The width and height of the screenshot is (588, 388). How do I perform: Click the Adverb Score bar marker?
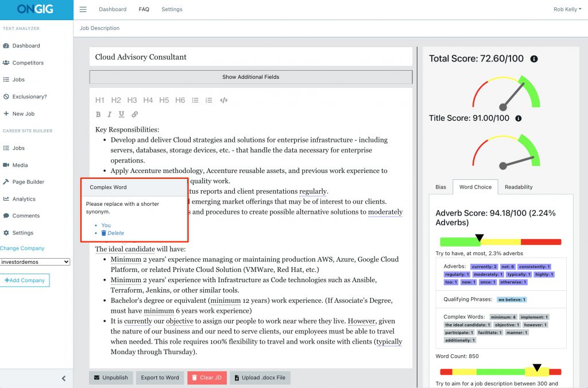[479, 238]
